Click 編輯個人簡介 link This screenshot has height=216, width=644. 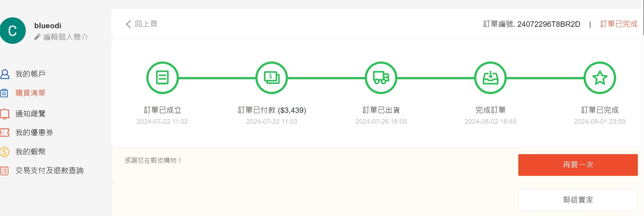[x=66, y=37]
